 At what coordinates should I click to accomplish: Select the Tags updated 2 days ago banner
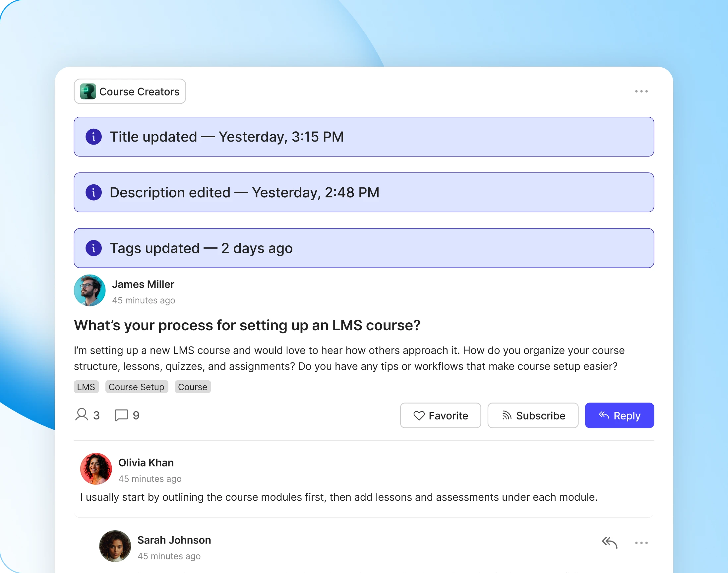(x=364, y=248)
